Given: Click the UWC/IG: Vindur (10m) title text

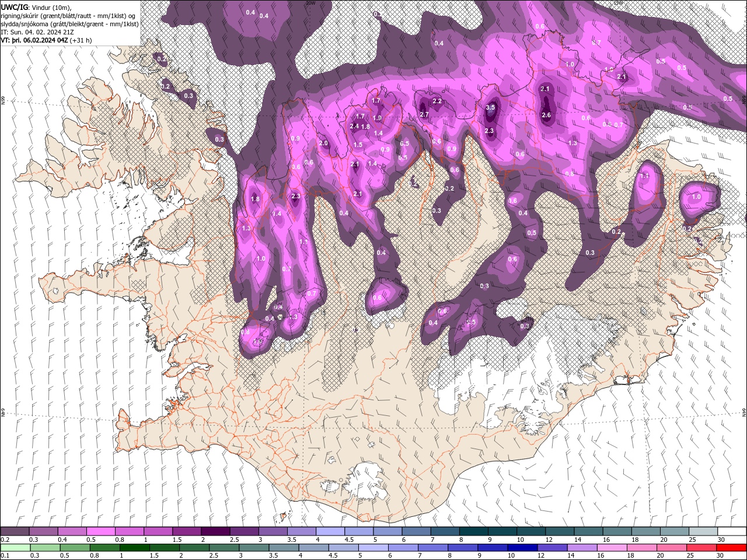Looking at the screenshot, I should [x=36, y=7].
